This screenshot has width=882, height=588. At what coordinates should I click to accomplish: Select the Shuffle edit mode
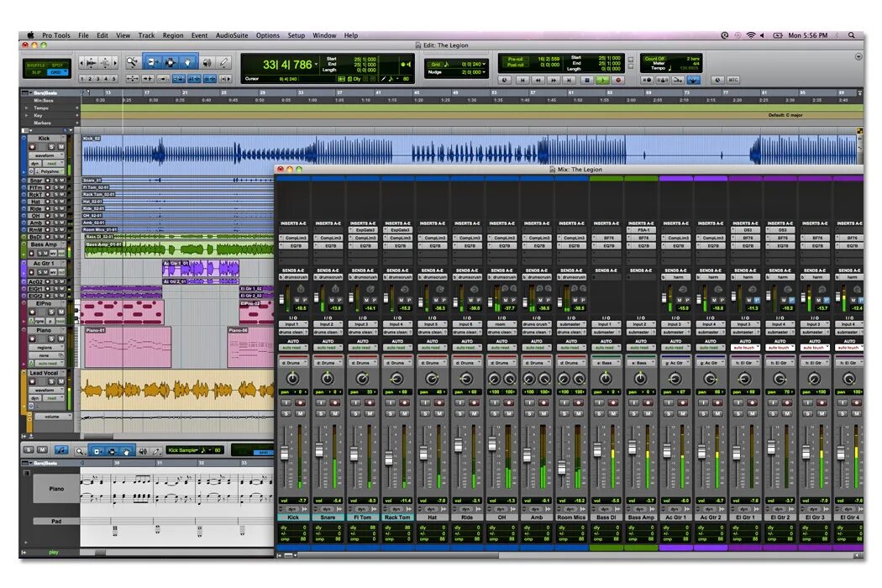click(x=37, y=66)
